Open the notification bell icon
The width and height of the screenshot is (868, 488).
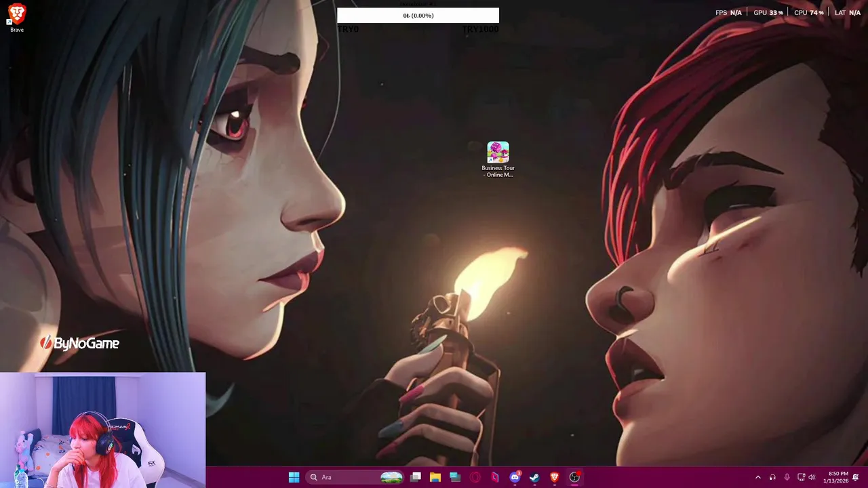856,477
